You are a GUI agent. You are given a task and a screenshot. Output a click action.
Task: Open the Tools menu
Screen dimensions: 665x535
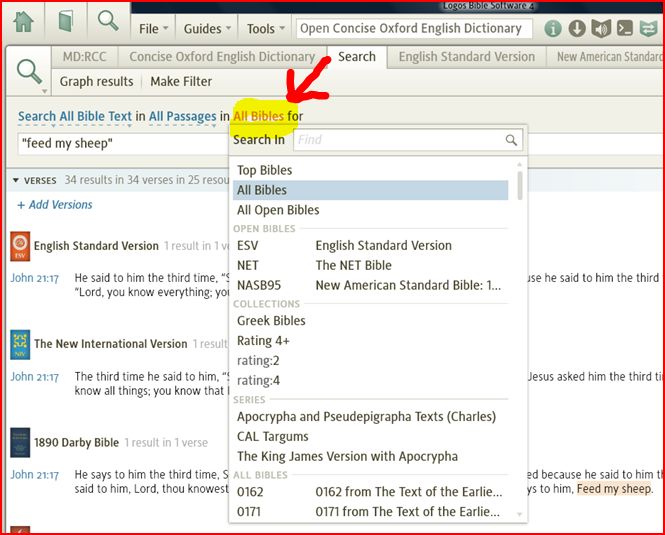tap(265, 29)
